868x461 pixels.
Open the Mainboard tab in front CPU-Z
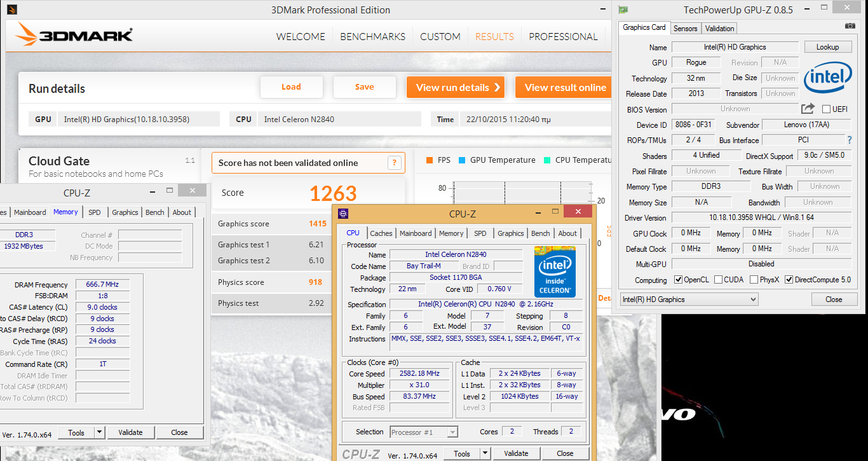click(x=416, y=233)
